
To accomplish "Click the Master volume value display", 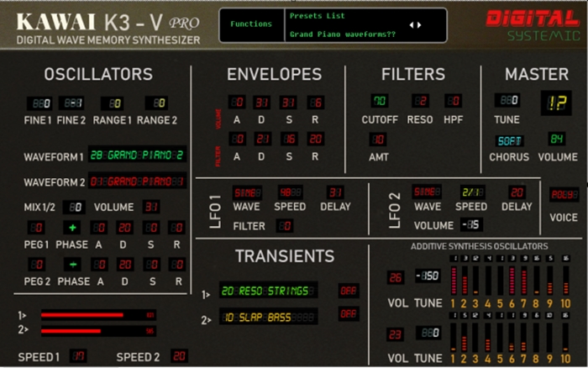I will pos(556,139).
